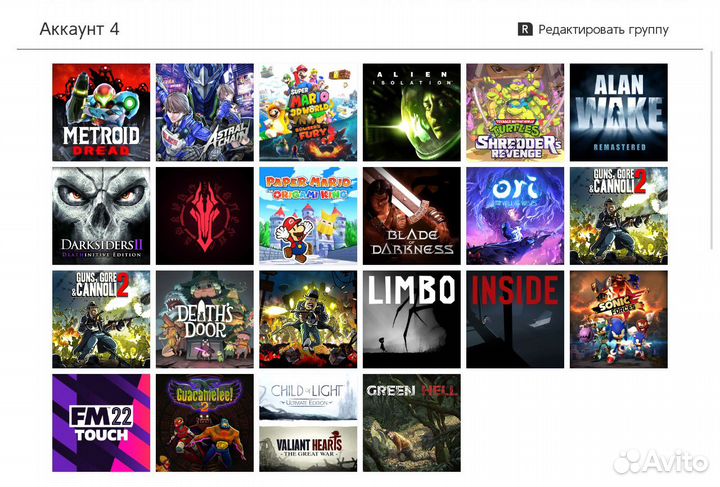Open FM22 Touch game

pos(101,423)
